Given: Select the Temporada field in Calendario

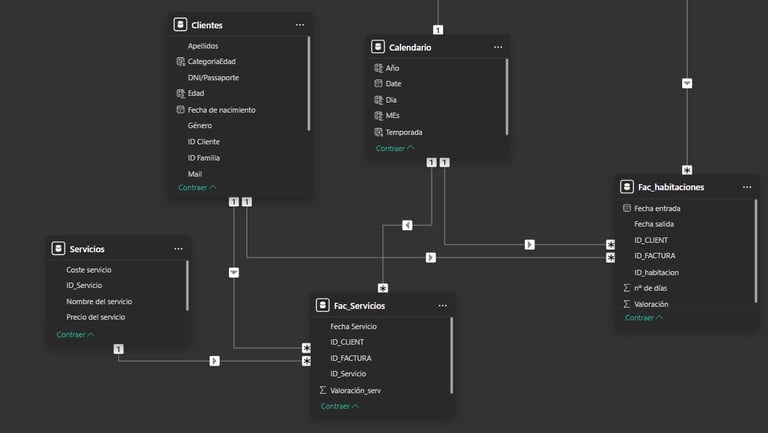Looking at the screenshot, I should (x=404, y=132).
